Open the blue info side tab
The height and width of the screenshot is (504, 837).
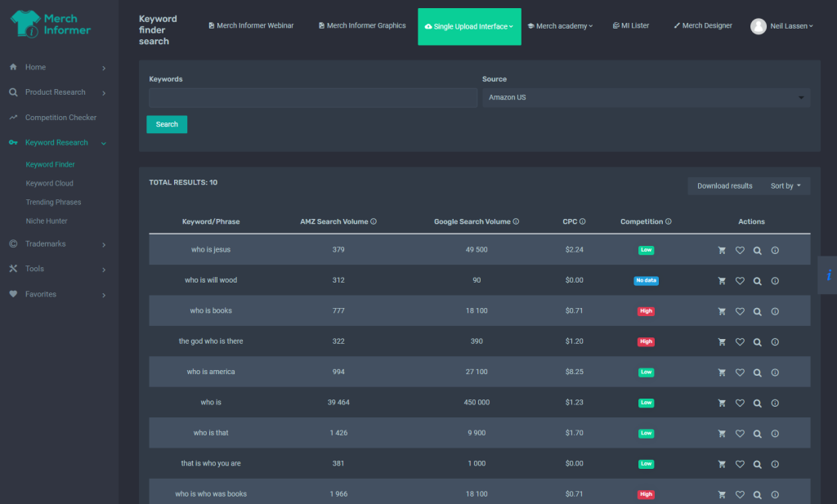tap(828, 275)
